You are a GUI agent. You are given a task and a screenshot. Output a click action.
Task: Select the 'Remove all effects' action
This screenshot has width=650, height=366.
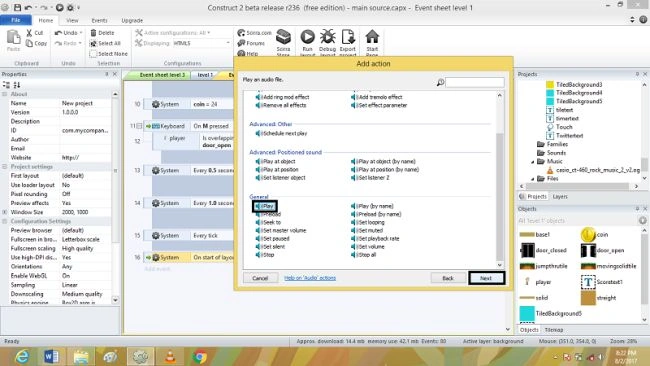coord(281,105)
